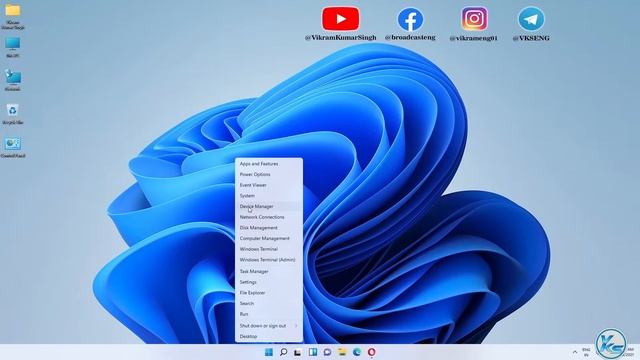Image resolution: width=640 pixels, height=360 pixels.
Task: Launch Windows Terminal (Admin) entry
Action: click(x=269, y=260)
